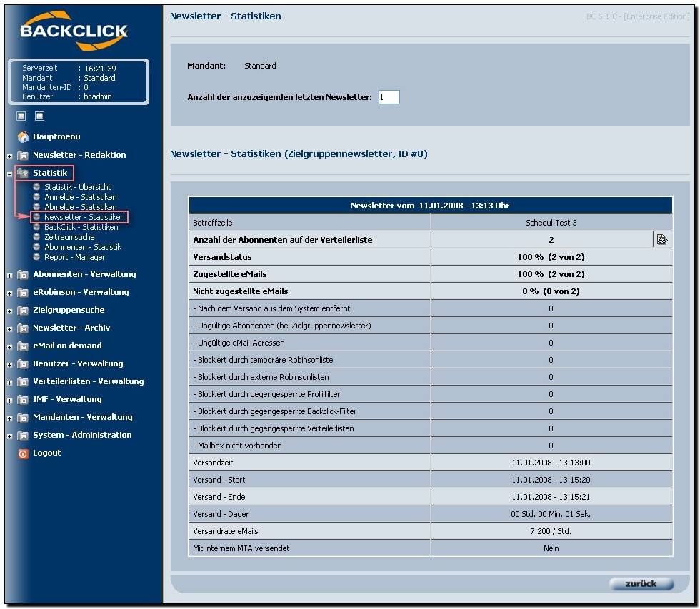Click the Schedul-Test 3 subject cell
700x609 pixels.
[551, 223]
